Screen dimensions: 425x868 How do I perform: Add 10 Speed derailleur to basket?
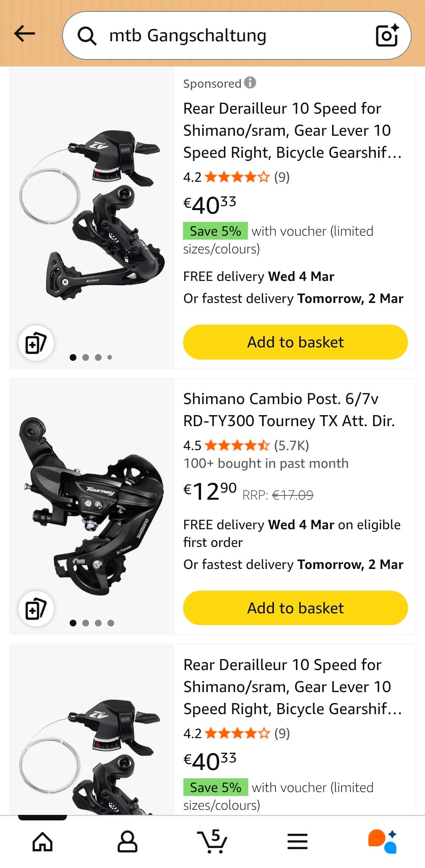click(x=295, y=342)
